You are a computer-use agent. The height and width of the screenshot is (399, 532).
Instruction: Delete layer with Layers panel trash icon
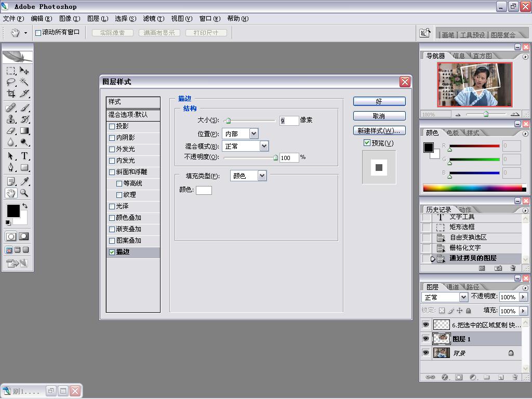click(515, 377)
